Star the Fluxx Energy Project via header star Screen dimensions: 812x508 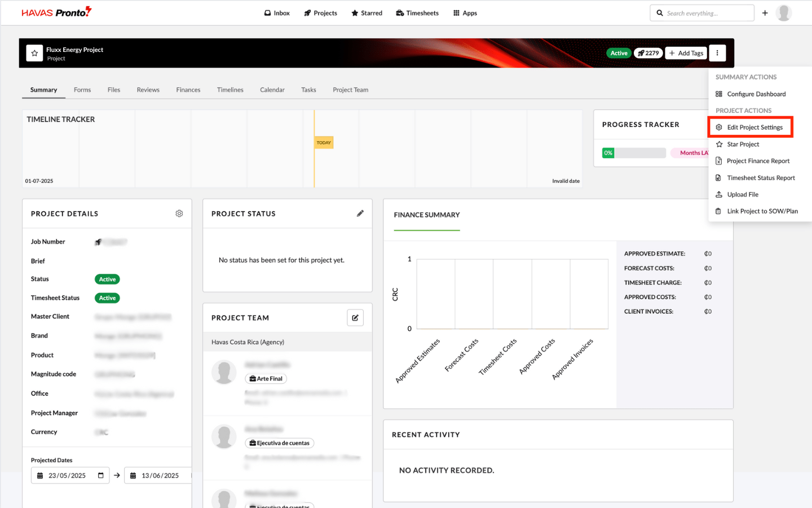[x=34, y=53]
